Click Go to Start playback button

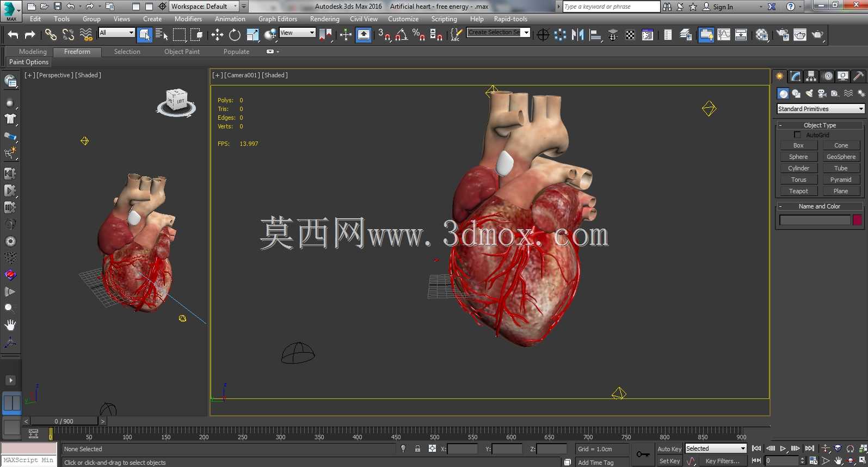pyautogui.click(x=756, y=448)
